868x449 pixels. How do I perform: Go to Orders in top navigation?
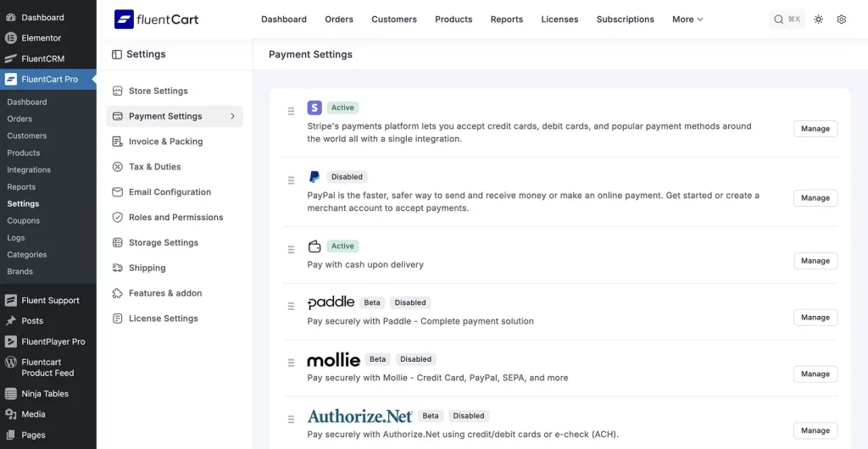pos(339,19)
